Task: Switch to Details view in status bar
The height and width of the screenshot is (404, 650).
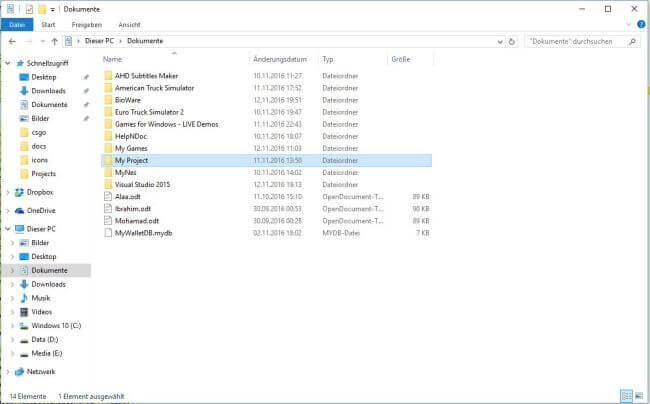Action: [626, 396]
